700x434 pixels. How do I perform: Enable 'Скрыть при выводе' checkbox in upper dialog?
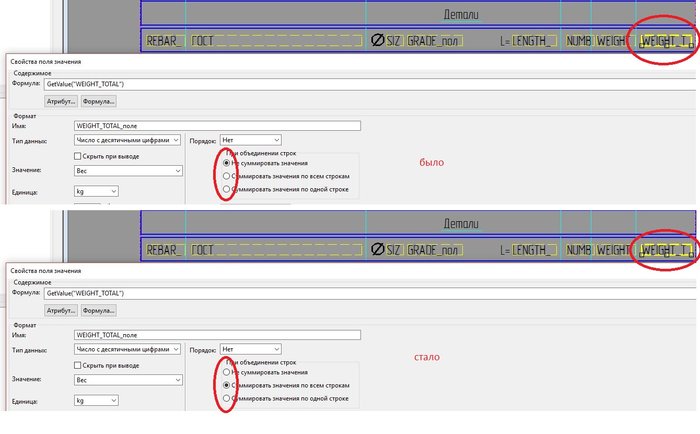(78, 156)
